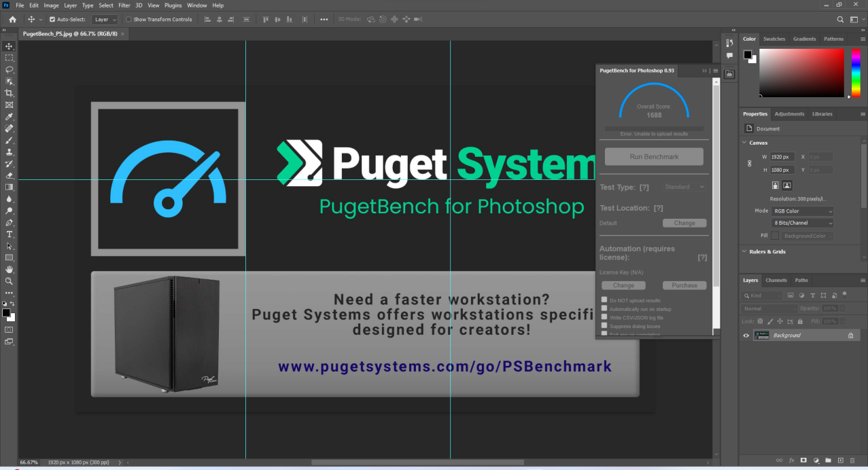Click the Test Location [?] help link
Image resolution: width=868 pixels, height=470 pixels.
[x=658, y=208]
